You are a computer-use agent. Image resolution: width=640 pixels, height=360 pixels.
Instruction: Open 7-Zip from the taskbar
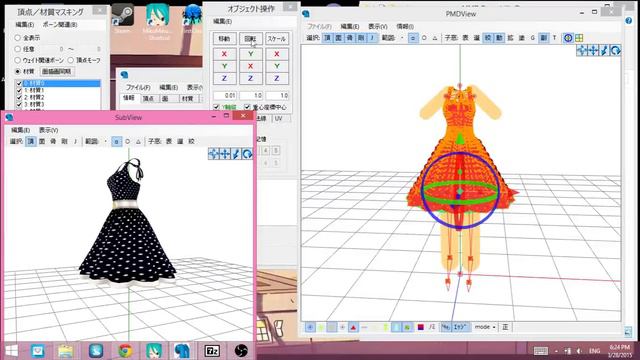tap(212, 351)
